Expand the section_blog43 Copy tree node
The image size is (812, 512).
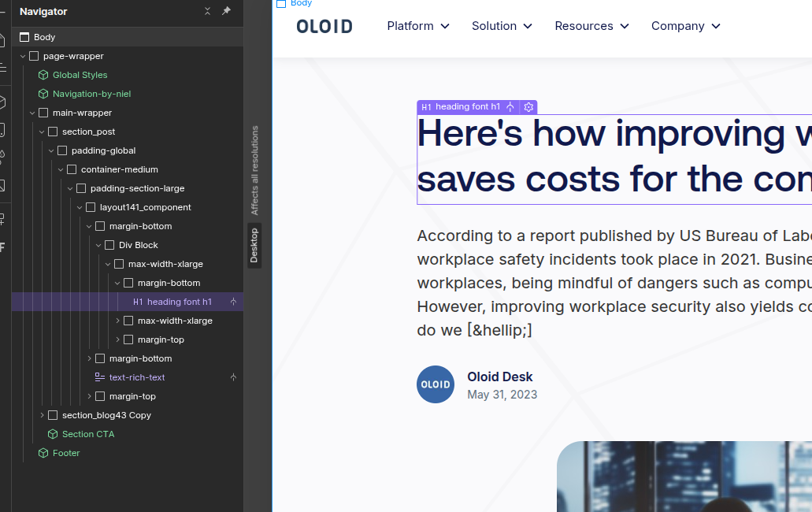[x=42, y=415]
